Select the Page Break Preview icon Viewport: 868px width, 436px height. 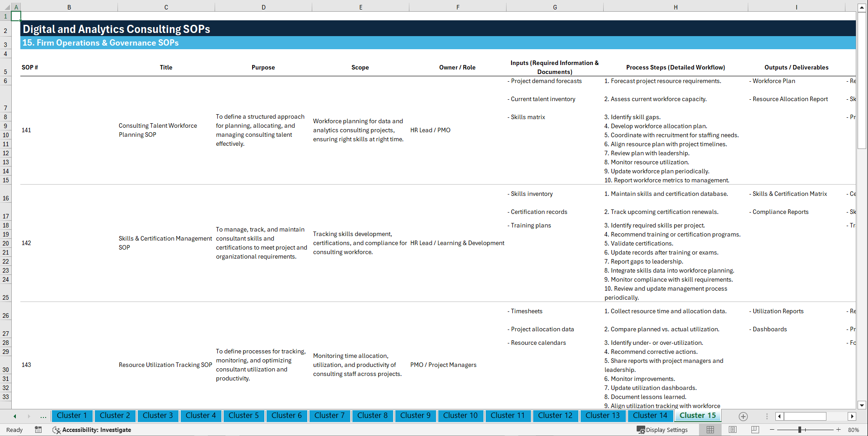tap(755, 429)
